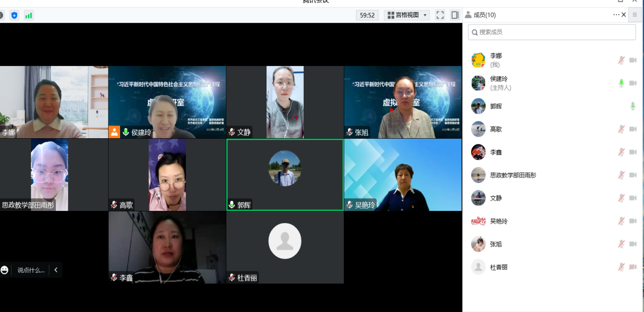Toggle the side panel layout icon
644x312 pixels.
pyautogui.click(x=455, y=15)
